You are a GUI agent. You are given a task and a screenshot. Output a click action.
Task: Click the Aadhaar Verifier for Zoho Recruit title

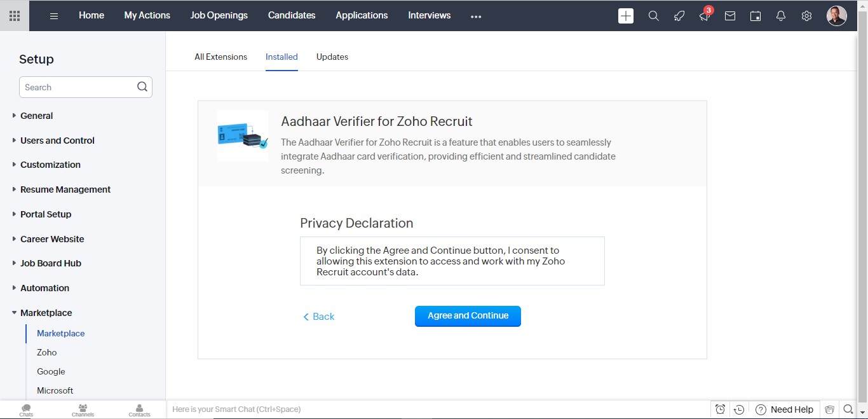click(377, 121)
